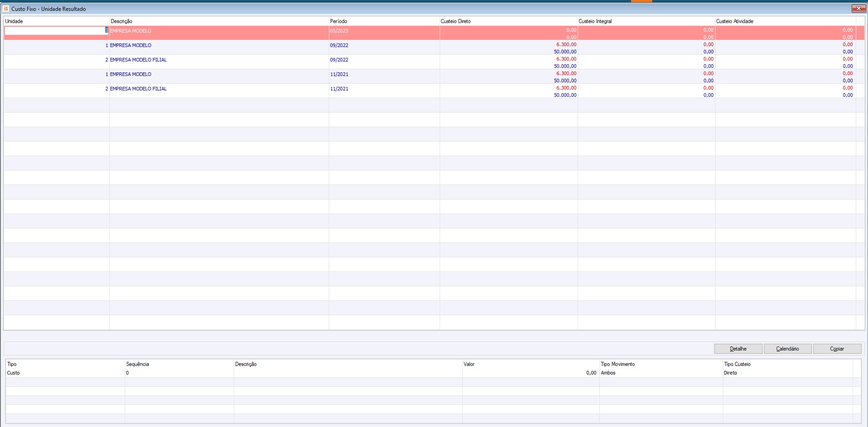Focus the Unidade input in the 05/2023 row
The width and height of the screenshot is (868, 427).
(56, 30)
